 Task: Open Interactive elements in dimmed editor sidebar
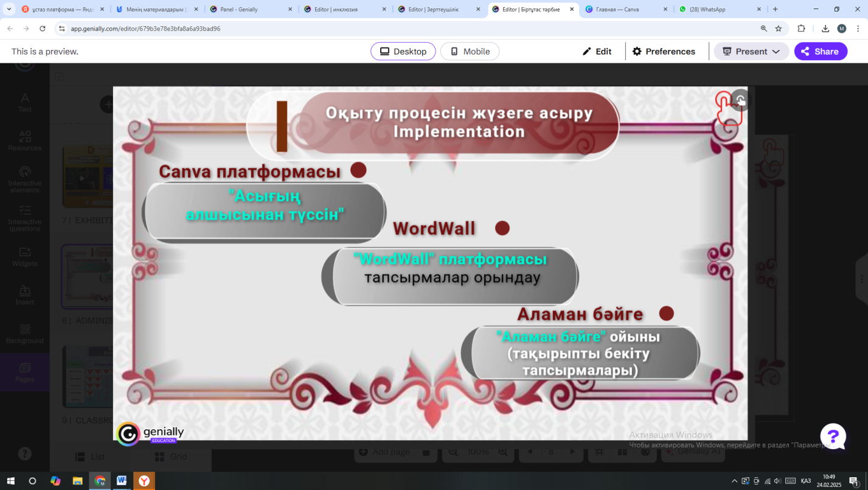click(25, 180)
